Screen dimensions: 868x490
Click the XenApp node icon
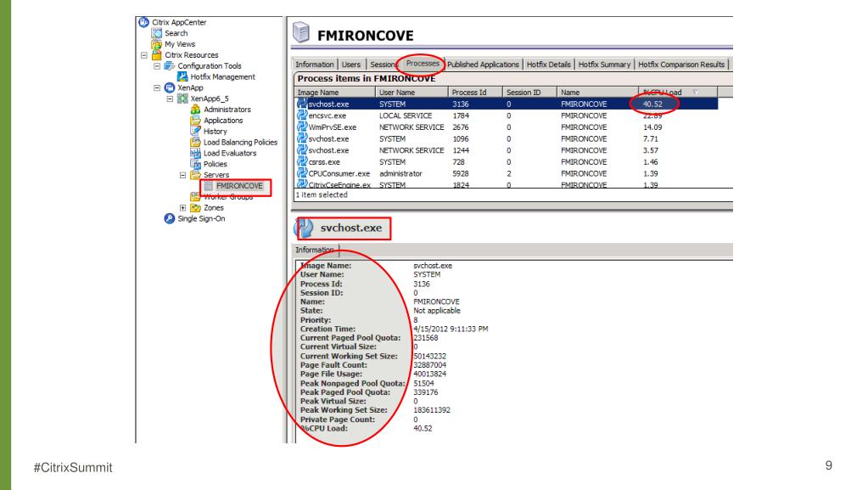(170, 87)
